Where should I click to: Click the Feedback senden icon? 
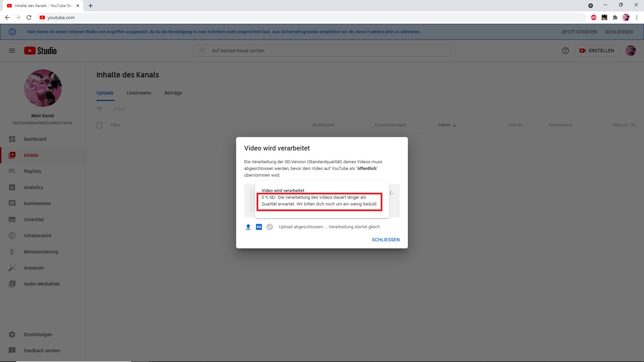(12, 351)
